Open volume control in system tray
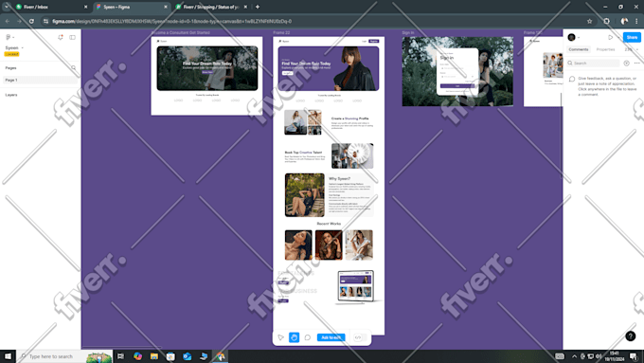This screenshot has height=363, width=644. tap(599, 356)
